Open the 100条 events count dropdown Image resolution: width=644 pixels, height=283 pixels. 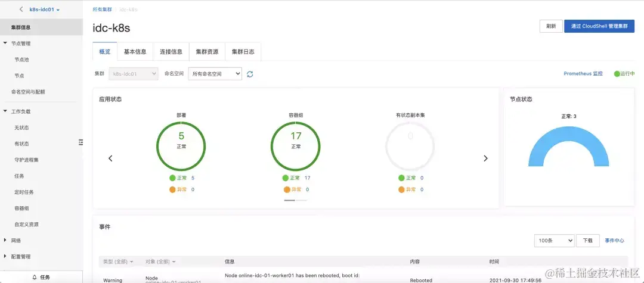point(554,241)
